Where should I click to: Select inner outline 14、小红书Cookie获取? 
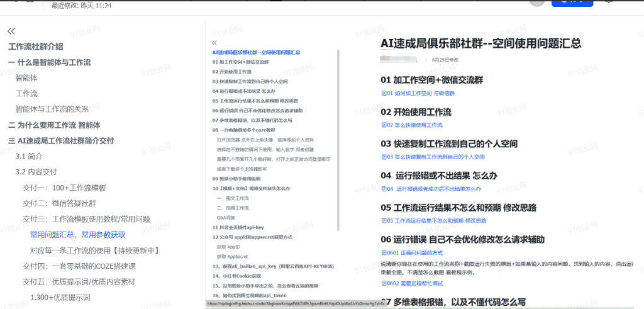(x=237, y=276)
